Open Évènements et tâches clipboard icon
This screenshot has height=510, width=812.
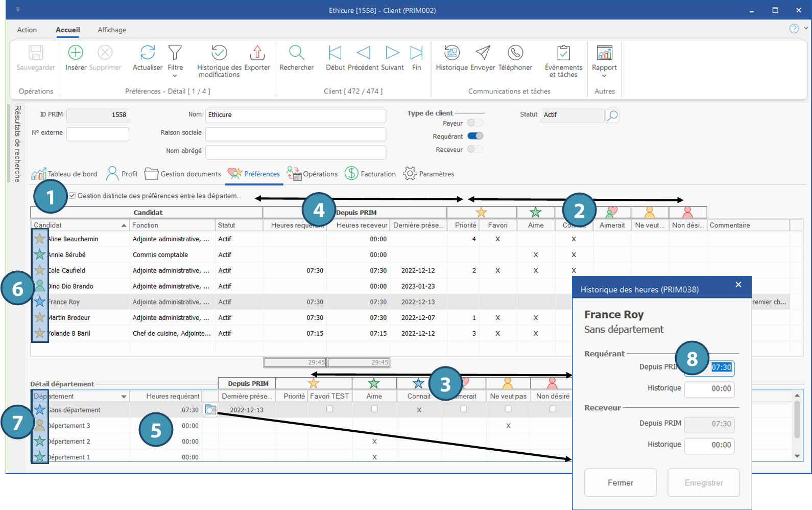coord(563,53)
